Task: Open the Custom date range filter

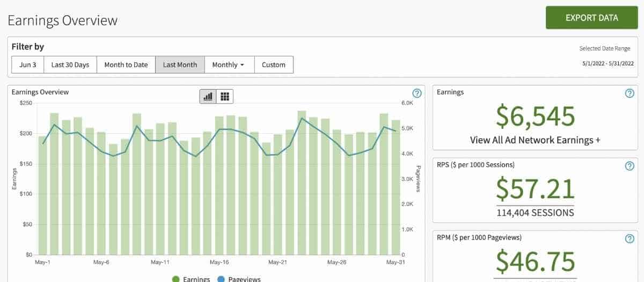Action: pos(274,65)
